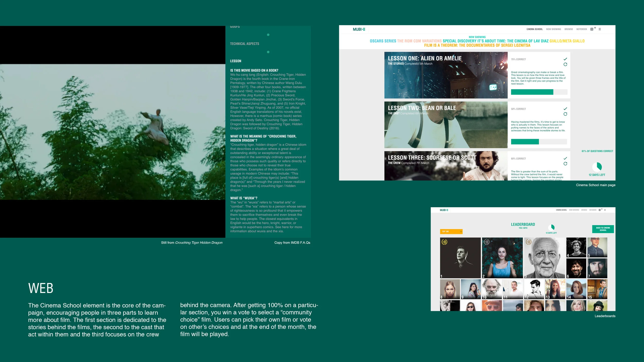
Task: Open rank 5 leaderboard profile photo
Action: 597,247
